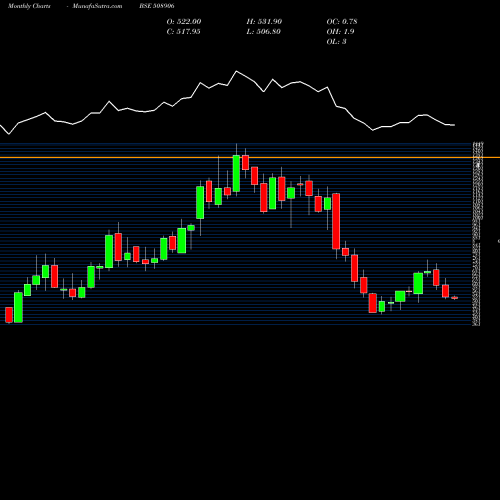Click the 'OL: 3' reading
This screenshot has width=500, height=500.
click(x=336, y=41)
